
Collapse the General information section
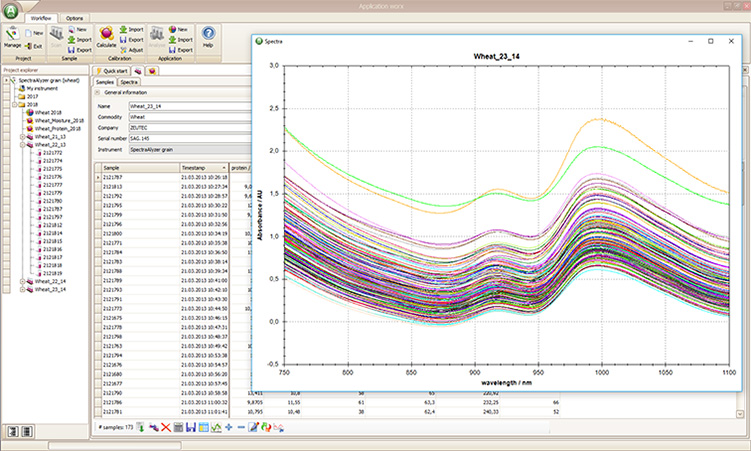[x=98, y=92]
